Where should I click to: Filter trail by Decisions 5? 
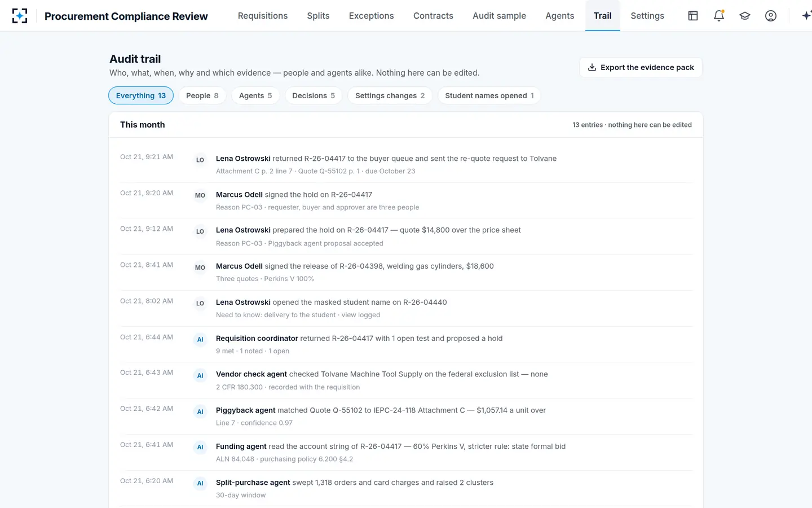coord(314,95)
